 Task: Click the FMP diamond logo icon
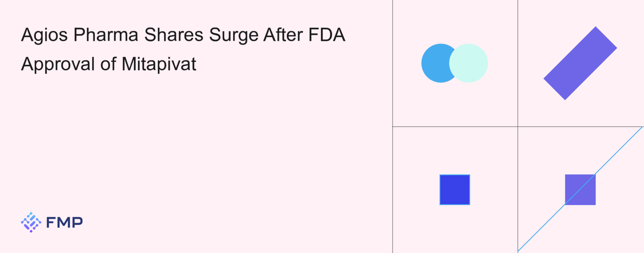(x=31, y=222)
